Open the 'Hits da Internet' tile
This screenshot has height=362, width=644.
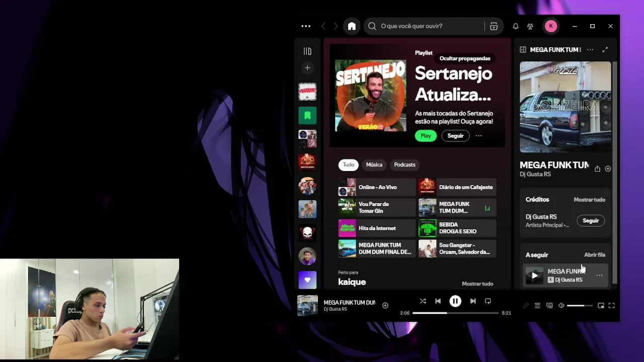coord(377,228)
